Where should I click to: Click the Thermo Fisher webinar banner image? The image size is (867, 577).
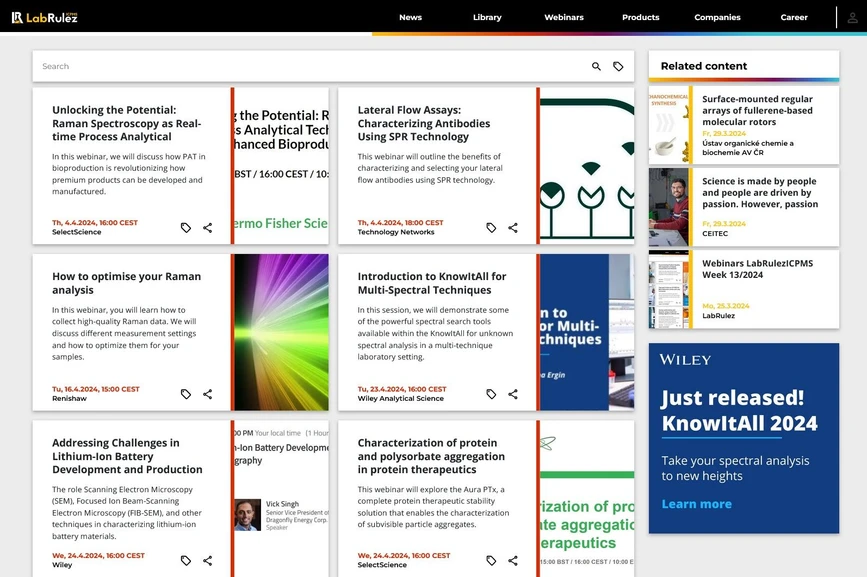point(281,166)
